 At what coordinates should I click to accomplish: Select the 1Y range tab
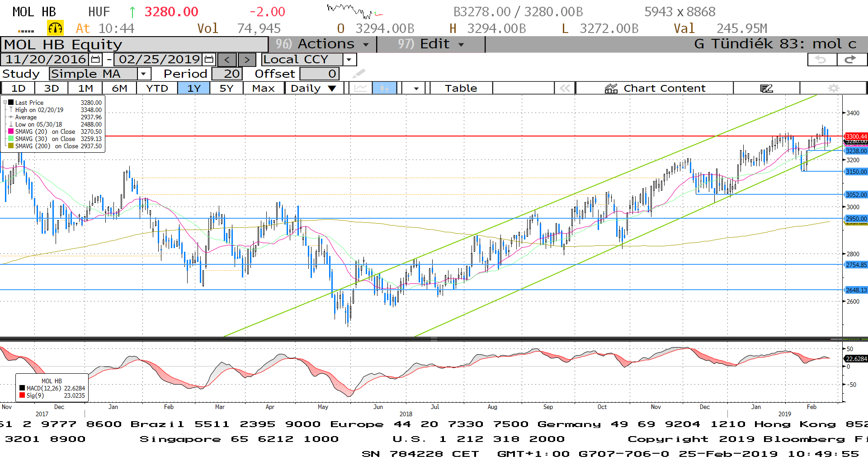194,88
